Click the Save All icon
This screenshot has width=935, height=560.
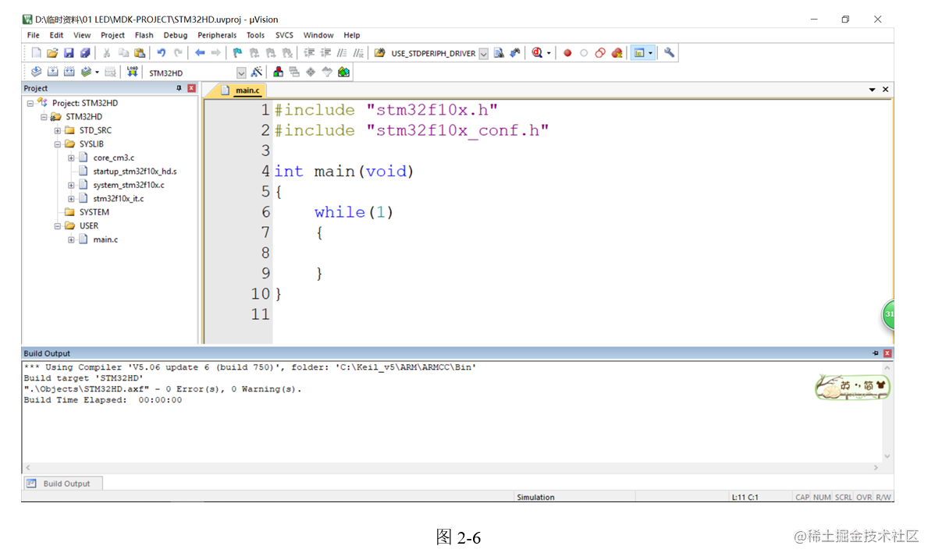[85, 53]
